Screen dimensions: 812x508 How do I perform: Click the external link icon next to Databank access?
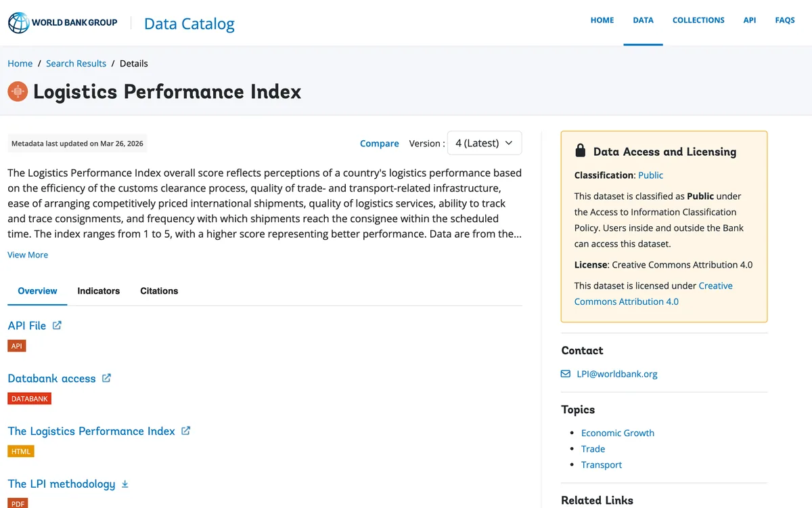pos(106,378)
